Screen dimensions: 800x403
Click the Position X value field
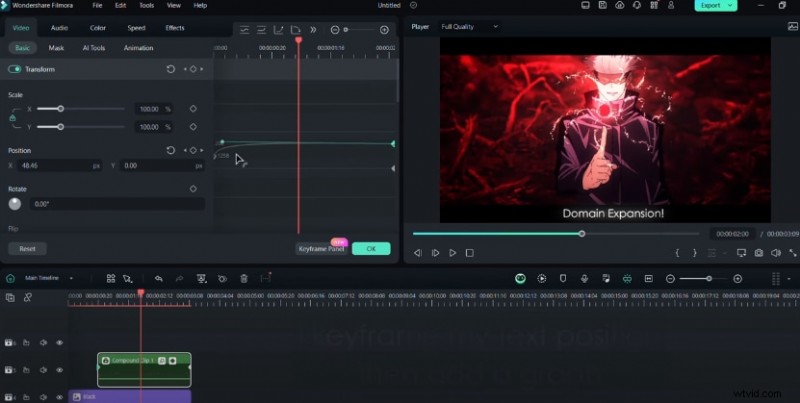coord(50,165)
